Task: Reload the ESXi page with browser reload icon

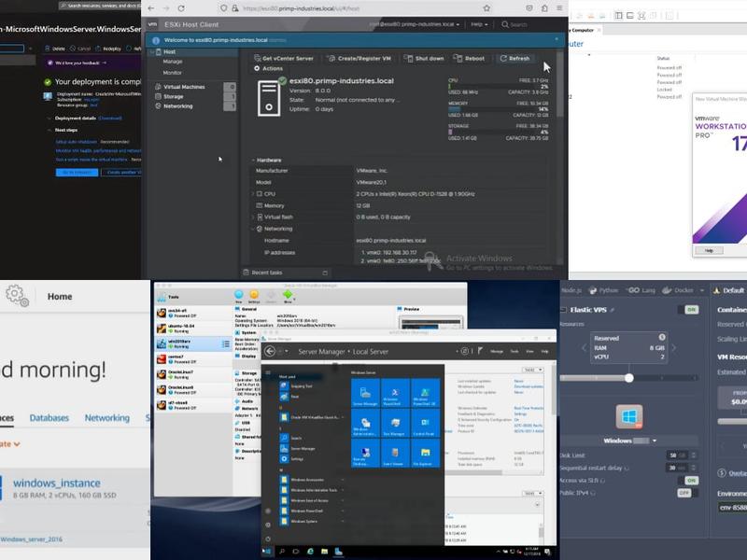Action: click(181, 8)
